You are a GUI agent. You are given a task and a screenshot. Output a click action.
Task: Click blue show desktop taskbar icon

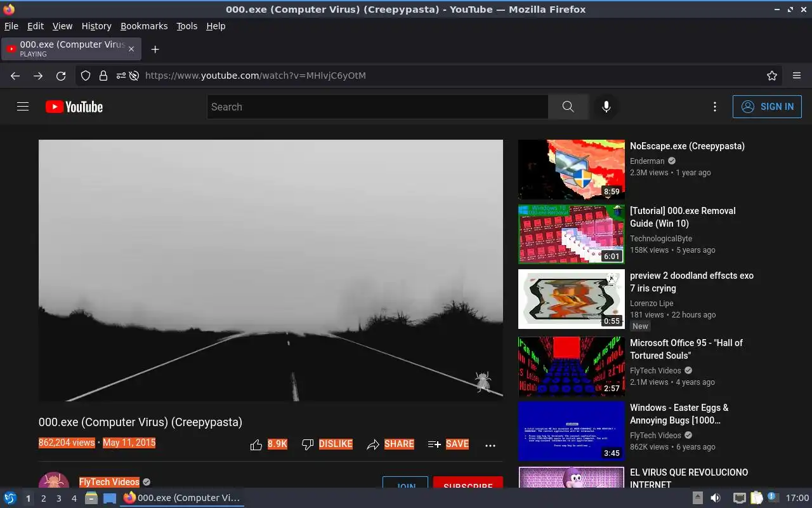pos(110,498)
